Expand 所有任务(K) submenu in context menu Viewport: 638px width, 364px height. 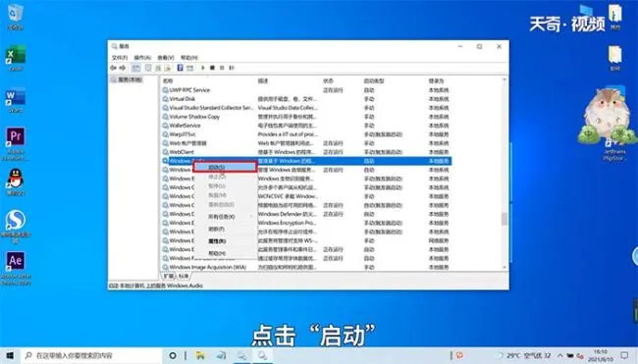pyautogui.click(x=226, y=217)
